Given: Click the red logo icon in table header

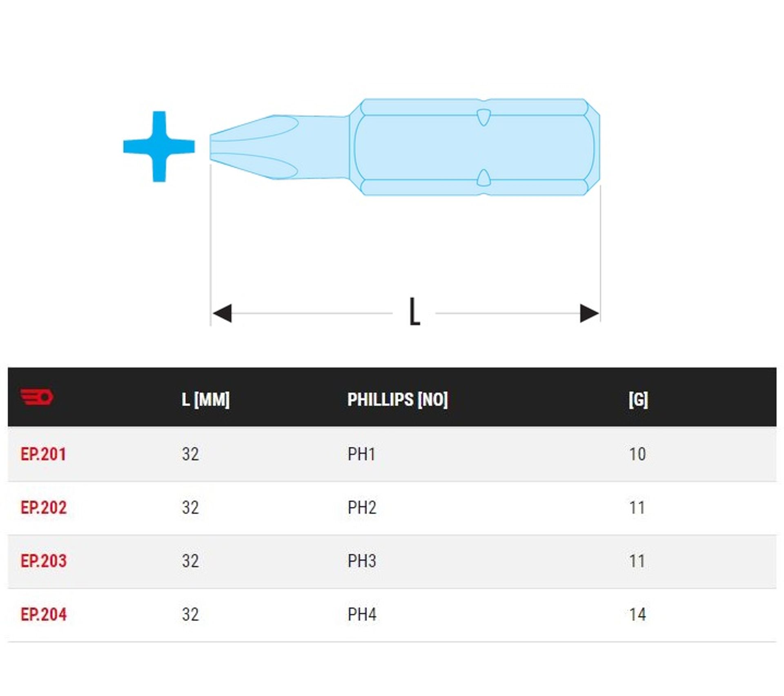Looking at the screenshot, I should pos(37,397).
